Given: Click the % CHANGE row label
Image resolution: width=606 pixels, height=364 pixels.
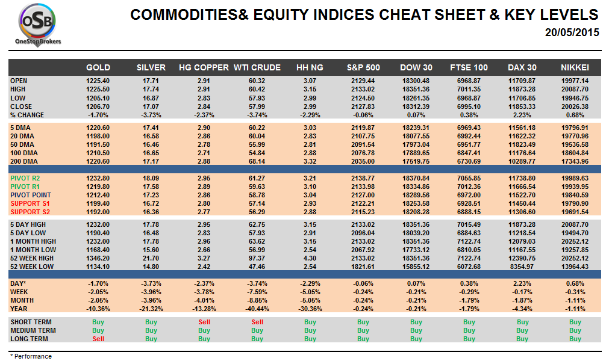Looking at the screenshot, I should pyautogui.click(x=27, y=115).
